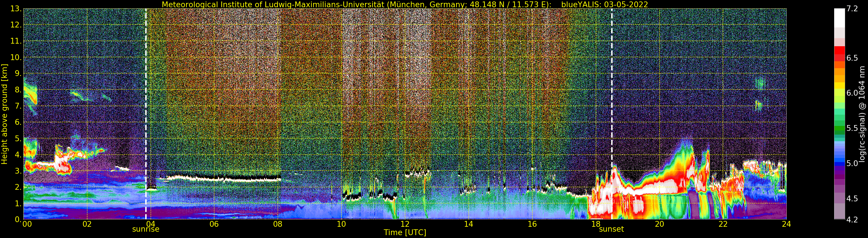The width and height of the screenshot is (868, 238).
Task: Click the '16' time tick label
Action: [532, 224]
